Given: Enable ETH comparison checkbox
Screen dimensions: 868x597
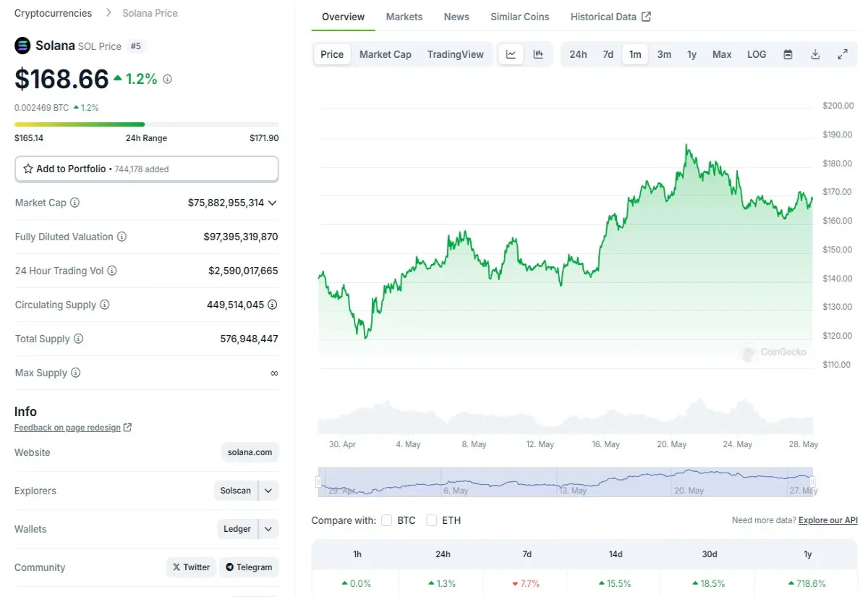Looking at the screenshot, I should coord(432,520).
